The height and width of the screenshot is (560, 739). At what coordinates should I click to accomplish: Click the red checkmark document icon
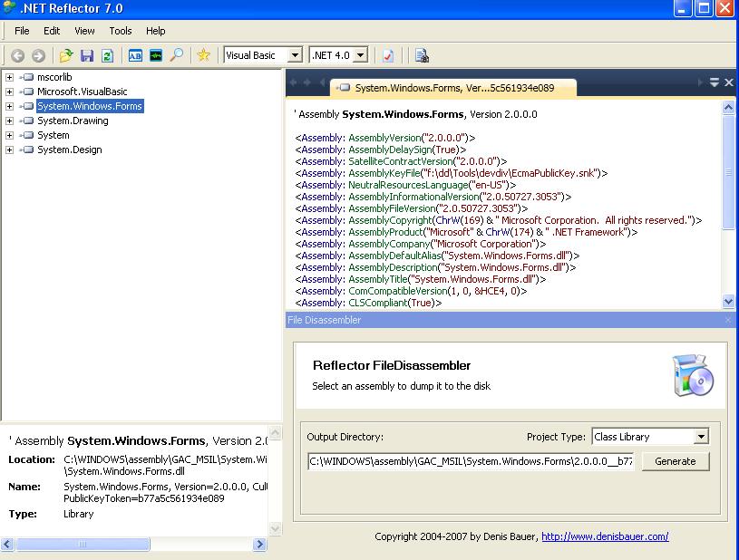pyautogui.click(x=388, y=55)
